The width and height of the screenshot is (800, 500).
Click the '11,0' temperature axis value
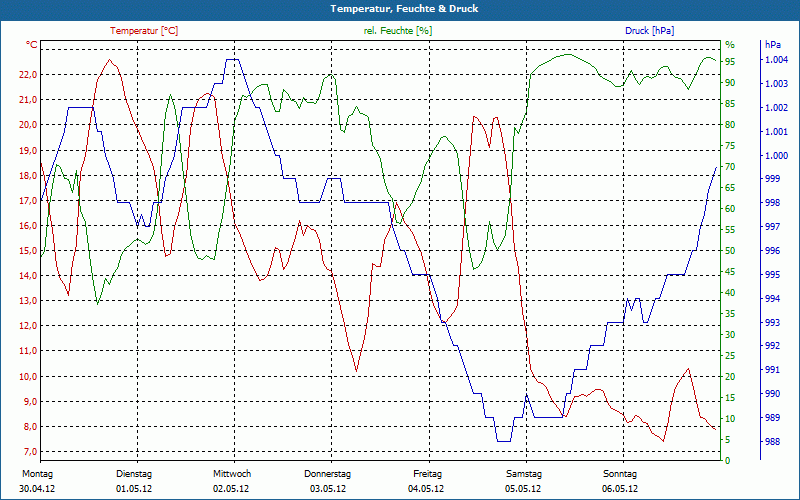pos(29,351)
